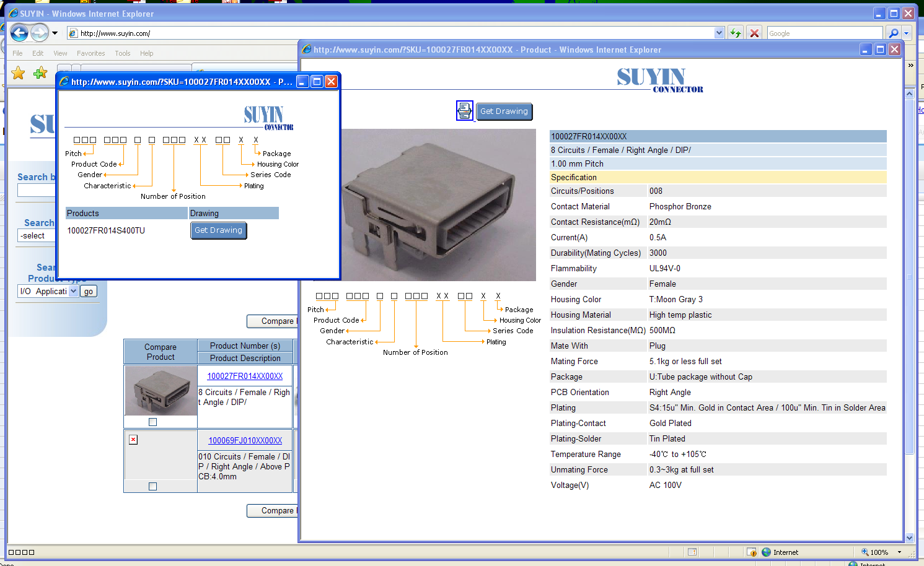This screenshot has height=566, width=924.
Task: Open the View menu
Action: tap(60, 53)
